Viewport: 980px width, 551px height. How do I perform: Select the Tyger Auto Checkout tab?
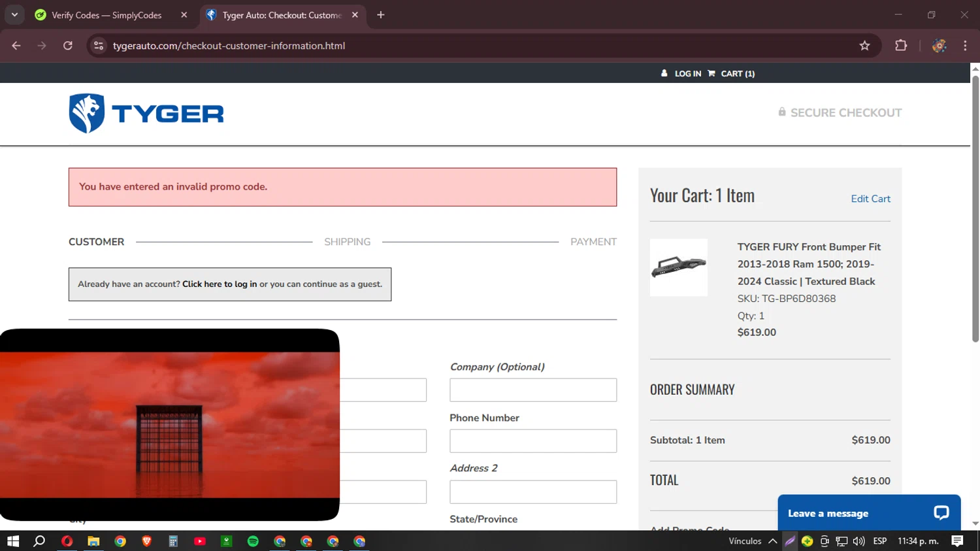282,15
